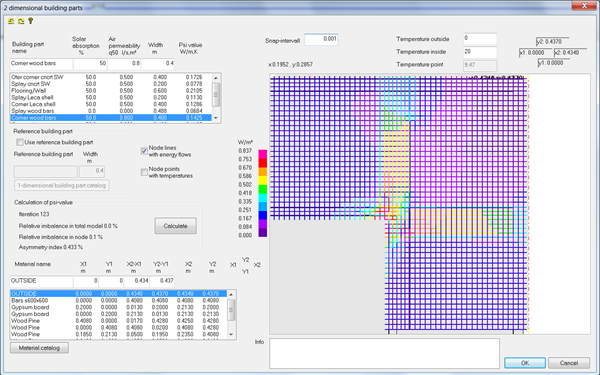
Task: Close the 2 dimensional building parts dialog
Action: (x=584, y=5)
